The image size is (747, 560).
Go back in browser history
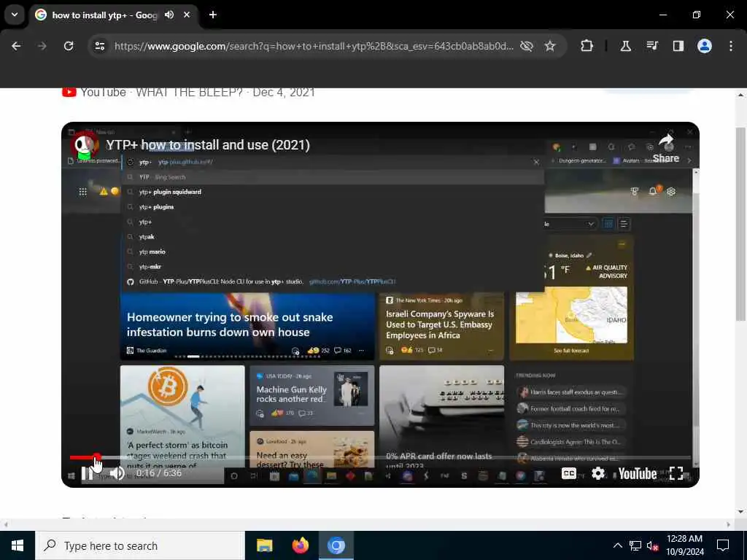pos(16,46)
